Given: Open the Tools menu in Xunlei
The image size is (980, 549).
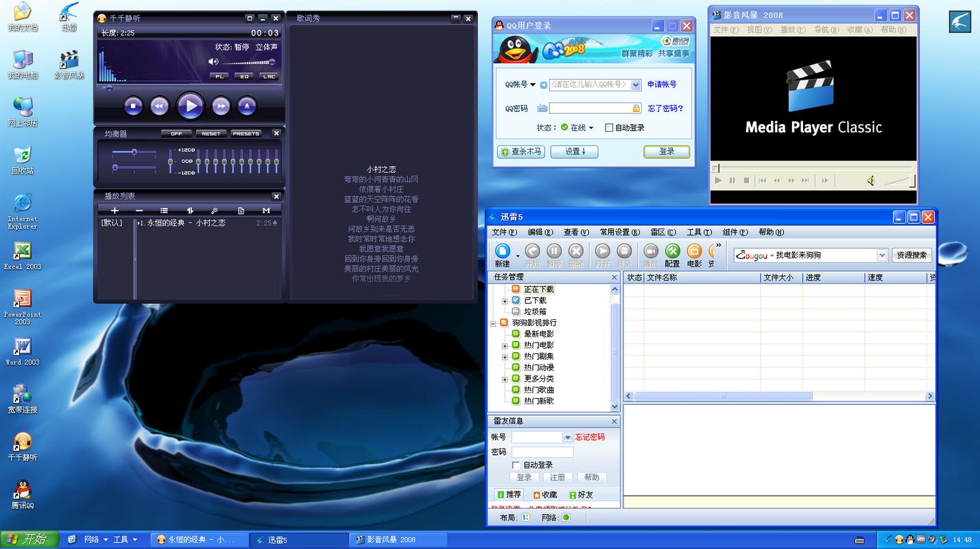Looking at the screenshot, I should coord(699,233).
